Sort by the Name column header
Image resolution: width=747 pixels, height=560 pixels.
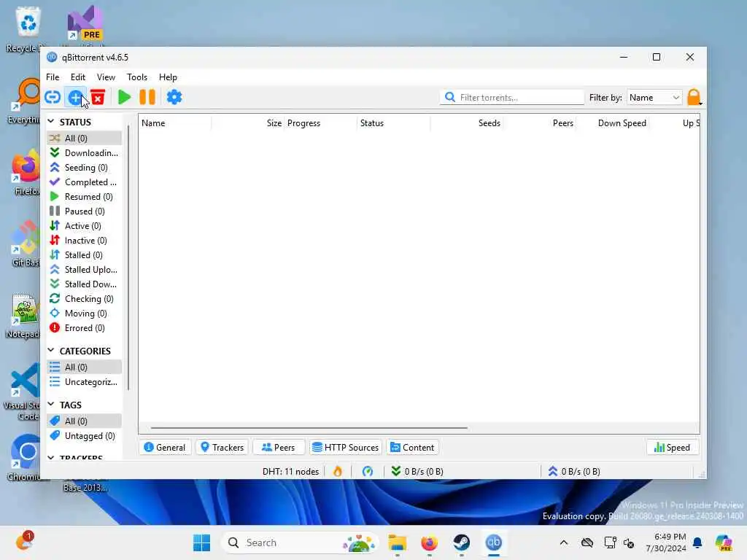point(174,123)
